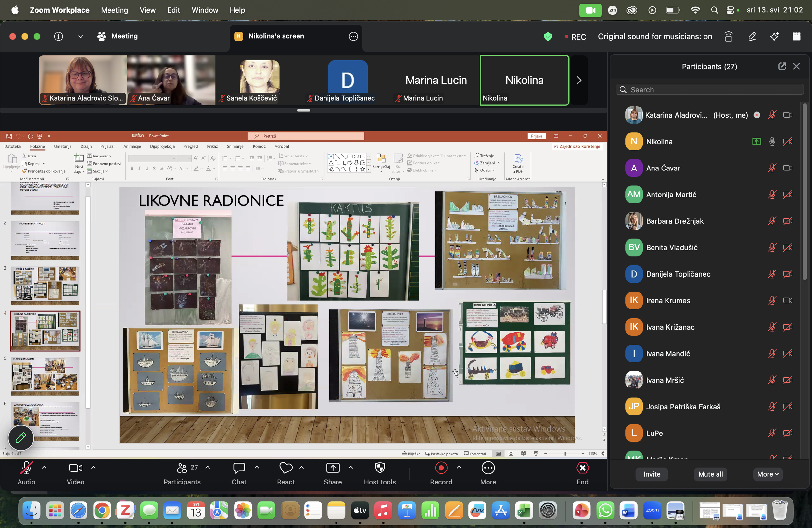Screen dimensions: 812x528
Task: Click the Participants search field
Action: coord(710,90)
